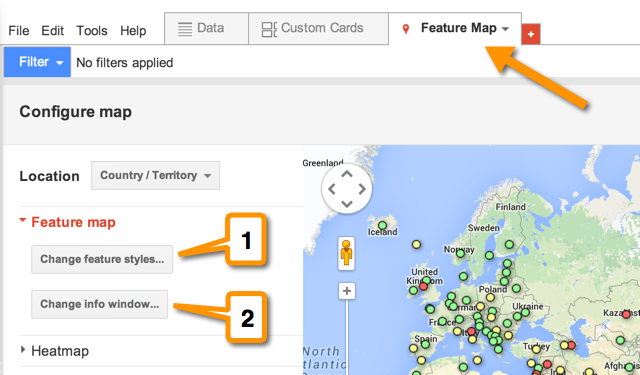Select the Feature Map tab
Image resolution: width=640 pixels, height=375 pixels.
[455, 28]
